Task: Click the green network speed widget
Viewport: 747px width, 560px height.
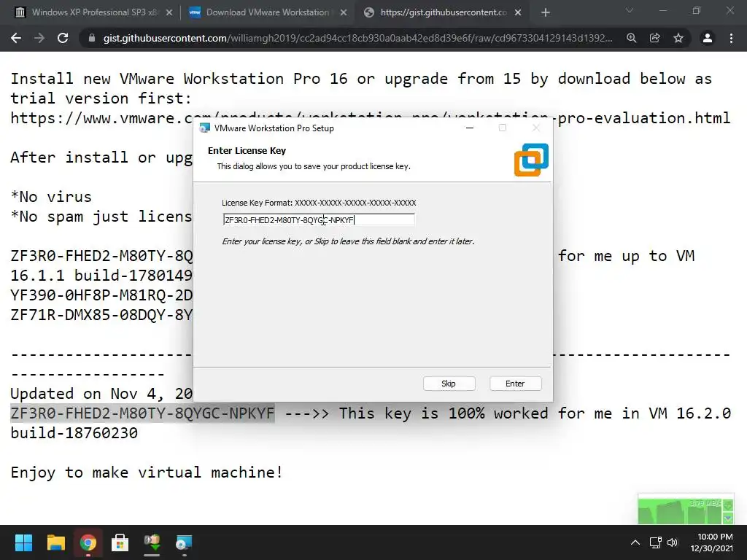Action: (x=686, y=509)
